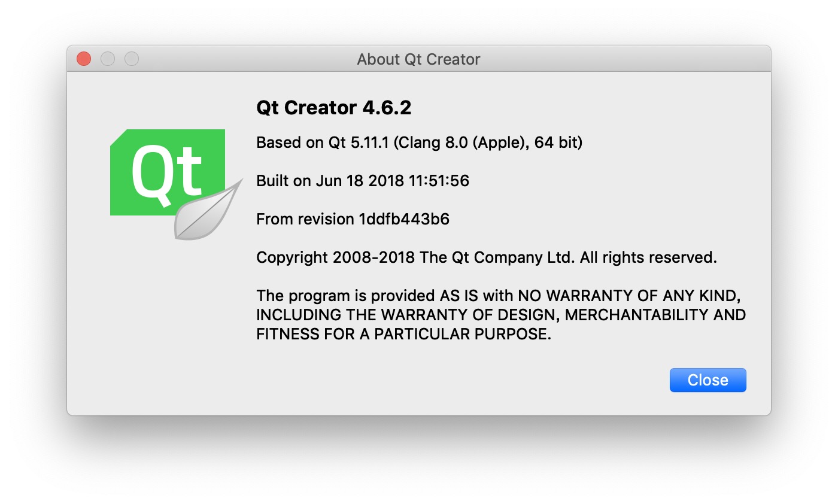Click the blue Close button
Screen dimensions: 838x504
tap(708, 380)
